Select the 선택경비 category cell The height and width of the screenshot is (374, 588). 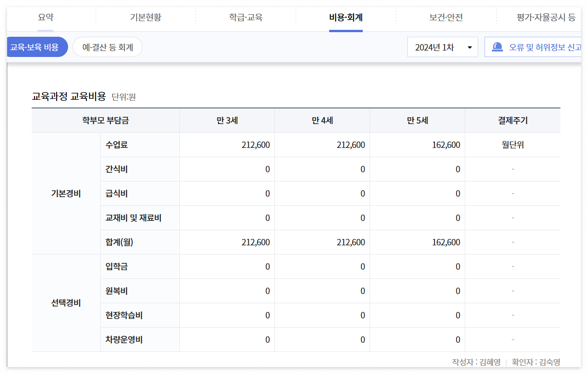(x=66, y=303)
